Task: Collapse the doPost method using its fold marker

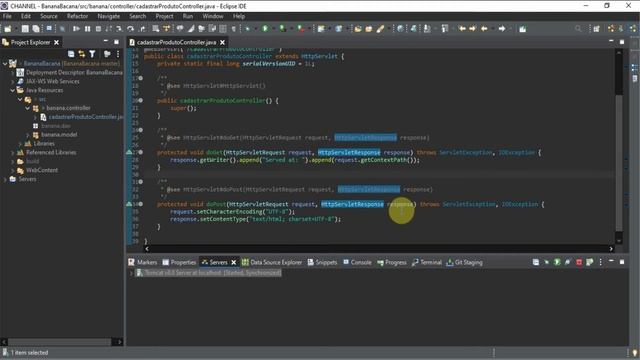Action: coord(140,204)
